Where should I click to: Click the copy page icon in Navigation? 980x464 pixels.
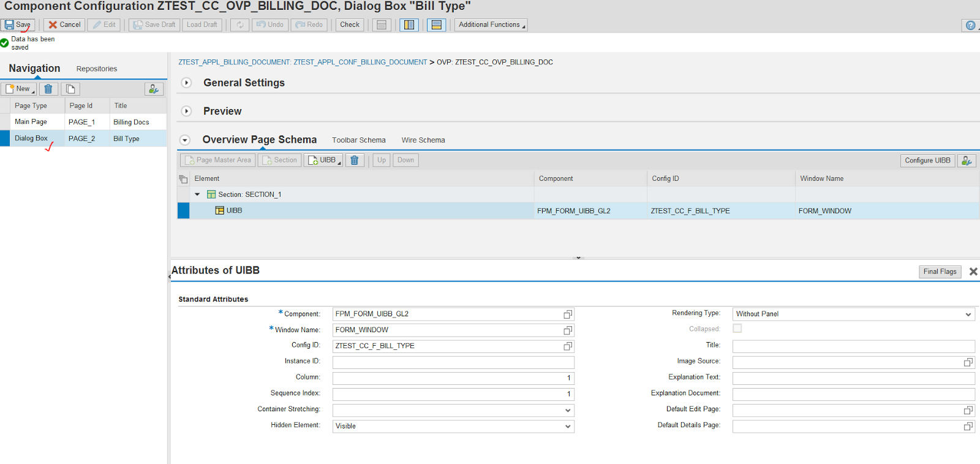[x=70, y=89]
